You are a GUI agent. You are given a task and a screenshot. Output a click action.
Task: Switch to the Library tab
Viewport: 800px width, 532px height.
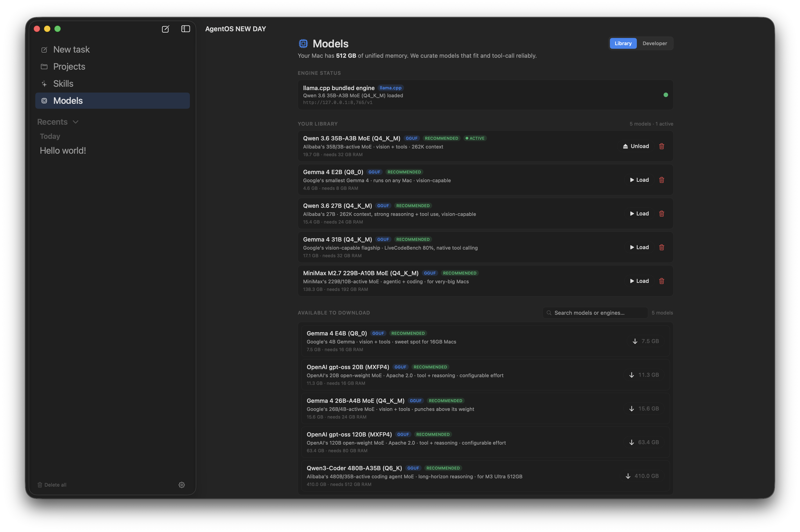[x=623, y=43]
